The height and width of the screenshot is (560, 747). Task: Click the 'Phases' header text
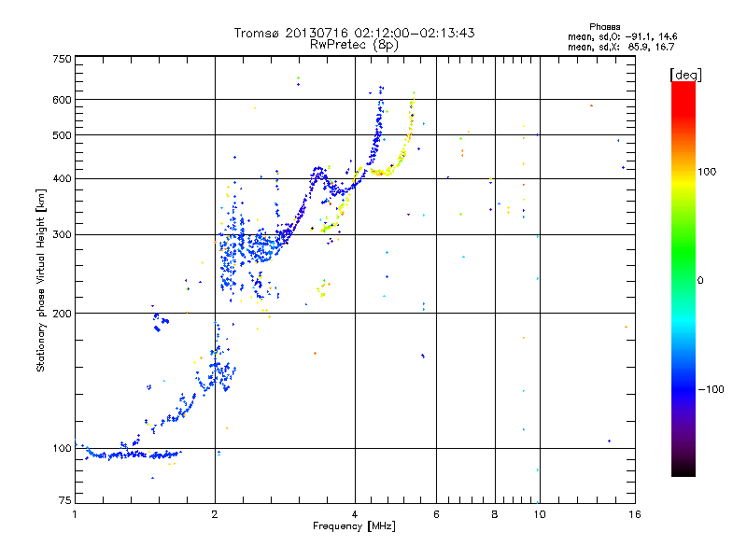click(604, 27)
